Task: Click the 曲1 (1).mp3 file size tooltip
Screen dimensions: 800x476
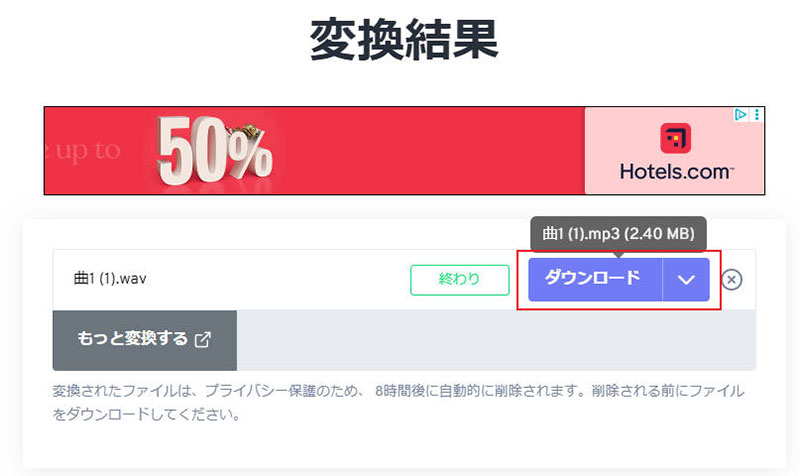Action: [618, 233]
